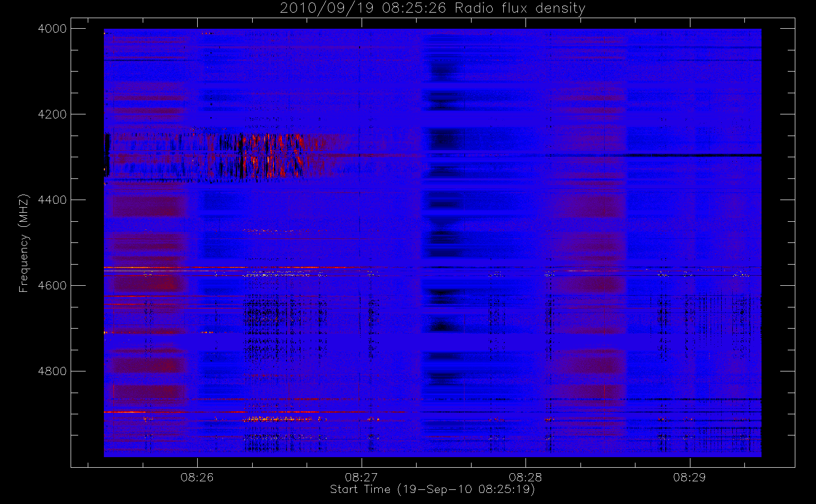
Task: Click the 'Start Time (19-Sep-10 08:25:19)' axis label
Action: tap(433, 489)
